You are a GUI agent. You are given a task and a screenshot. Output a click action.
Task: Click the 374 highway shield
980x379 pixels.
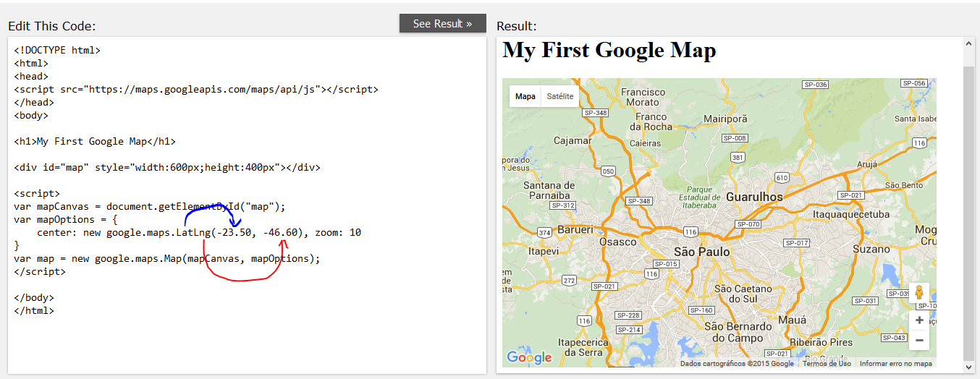coord(545,233)
